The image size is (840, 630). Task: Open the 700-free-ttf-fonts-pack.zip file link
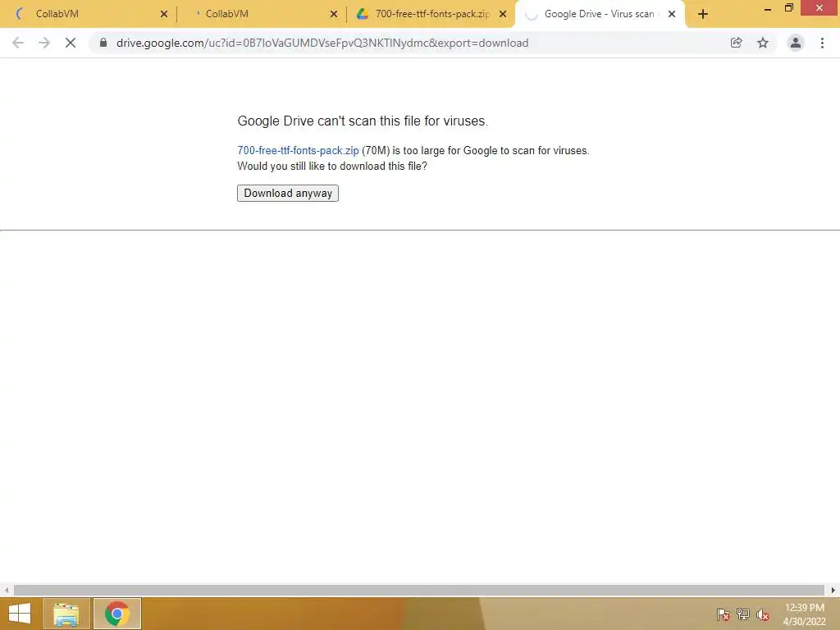click(x=298, y=151)
